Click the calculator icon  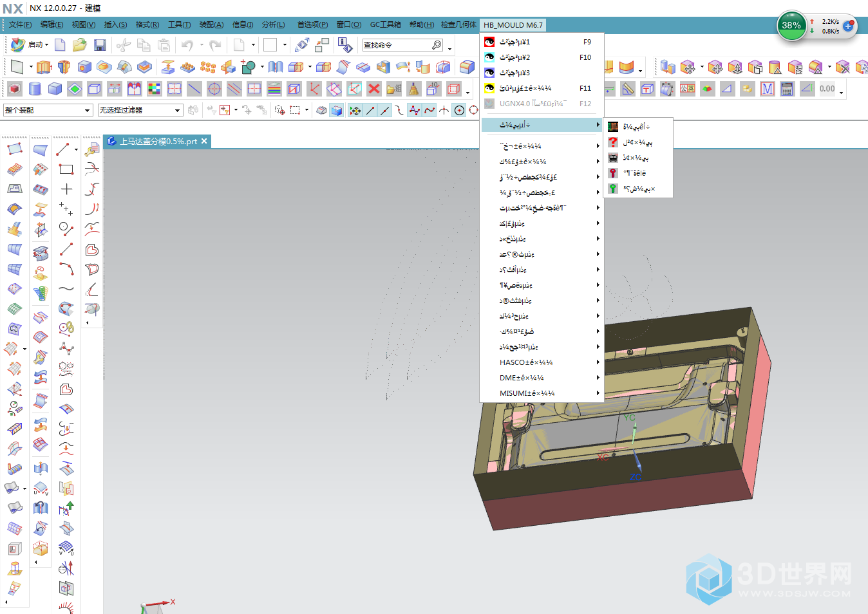[787, 89]
